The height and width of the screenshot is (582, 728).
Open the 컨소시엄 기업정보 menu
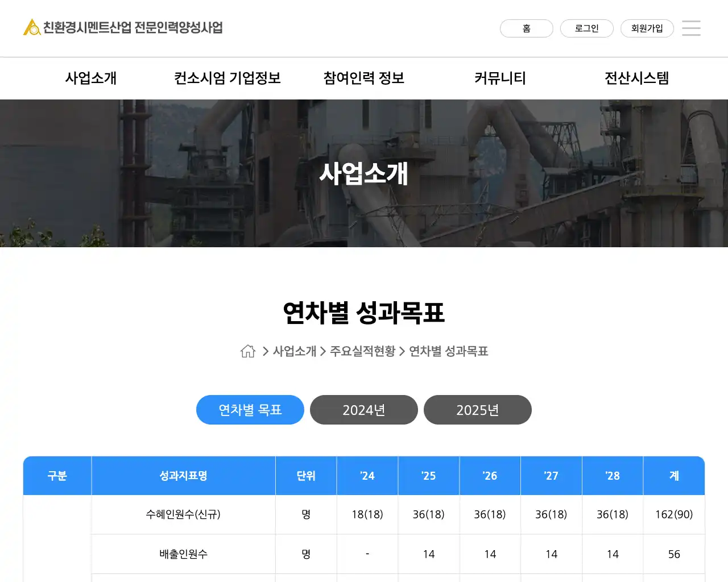pos(227,78)
